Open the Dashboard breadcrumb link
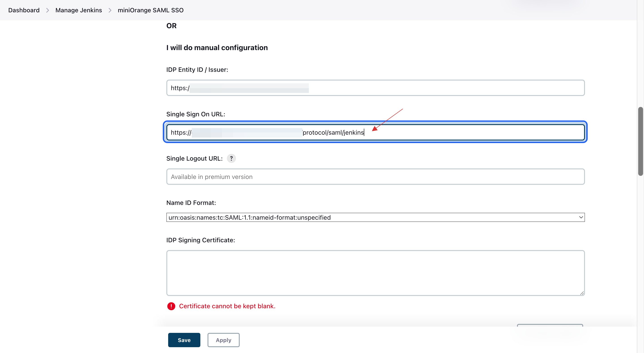644x353 pixels. point(24,10)
